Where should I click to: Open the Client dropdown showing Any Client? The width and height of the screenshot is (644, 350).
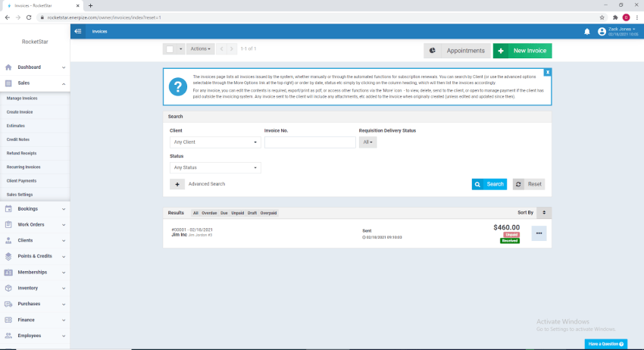coord(215,142)
